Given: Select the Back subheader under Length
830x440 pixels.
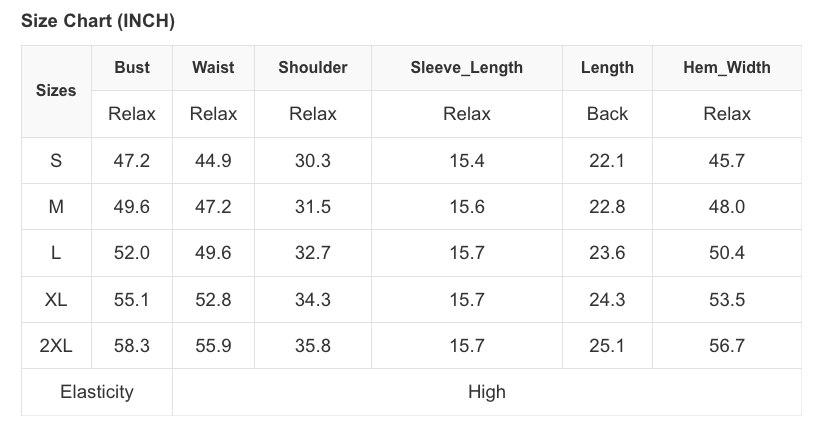Looking at the screenshot, I should click(x=607, y=114).
